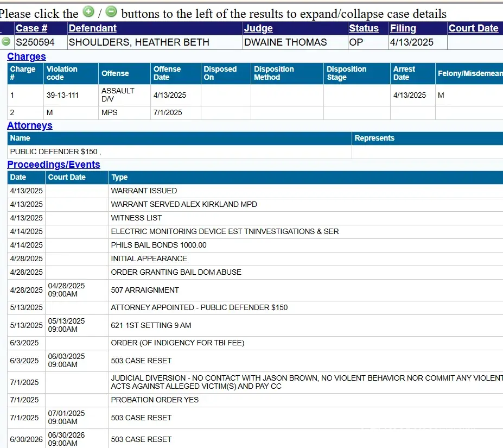Select defendant name SHOULDERS, HEATHER BETH
Screen dimensions: 503x448
pyautogui.click(x=139, y=42)
